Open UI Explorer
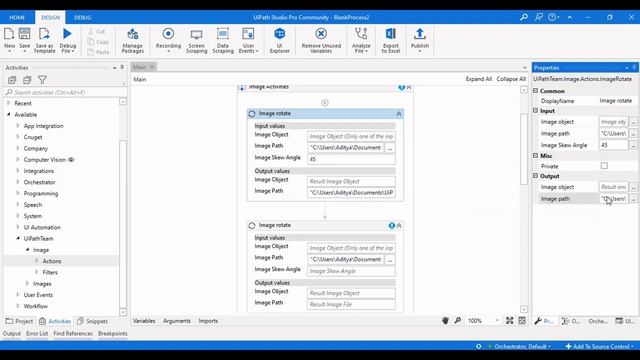640x360 pixels. coord(280,40)
